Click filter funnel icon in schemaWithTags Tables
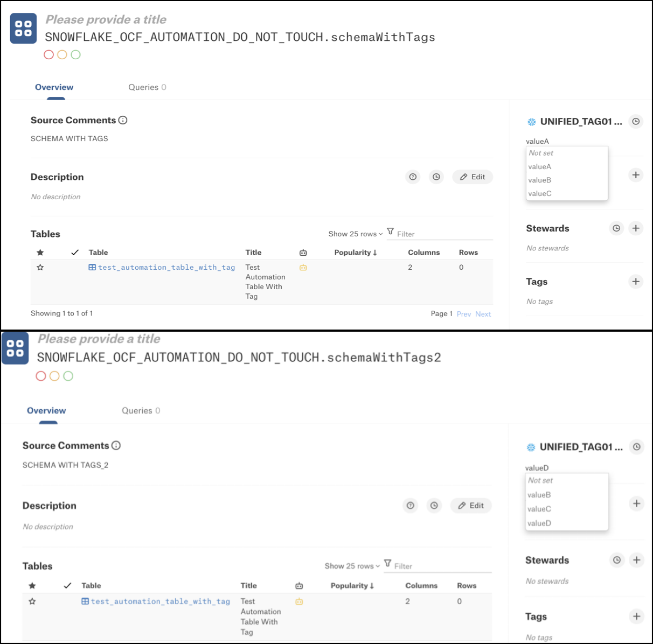The width and height of the screenshot is (653, 644). point(391,232)
